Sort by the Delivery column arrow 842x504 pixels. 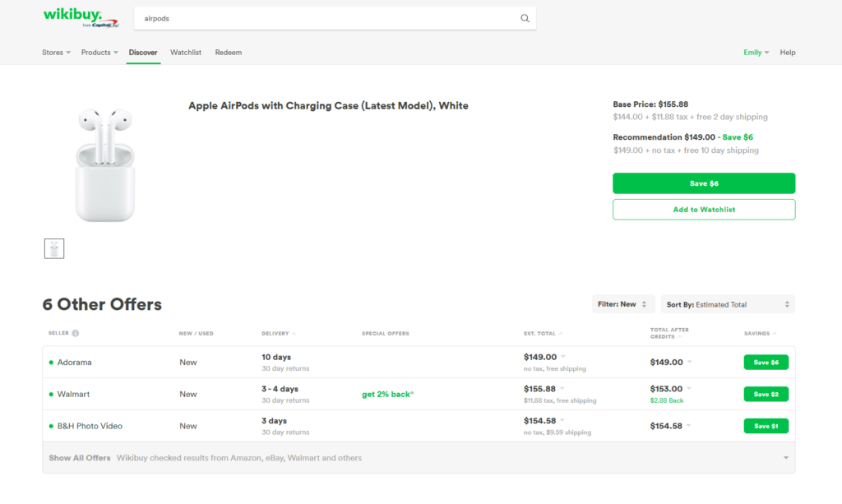[294, 334]
